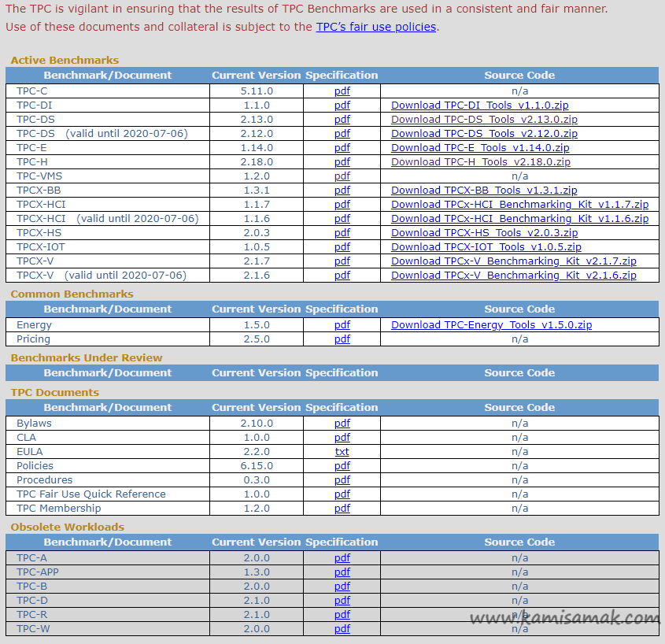
Task: Select the TPCX-HS version 2.0.3 cell
Action: pos(257,232)
